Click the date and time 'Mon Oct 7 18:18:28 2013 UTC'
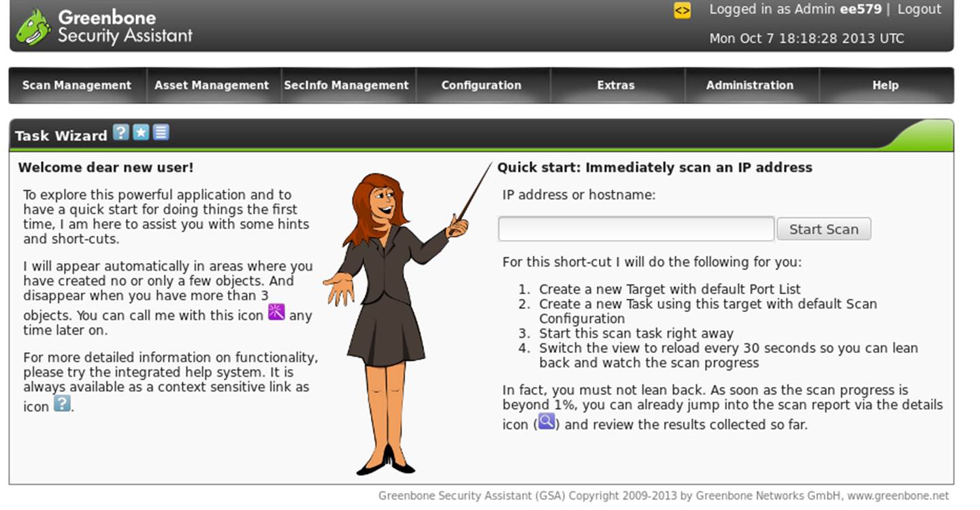The image size is (980, 510). (806, 39)
